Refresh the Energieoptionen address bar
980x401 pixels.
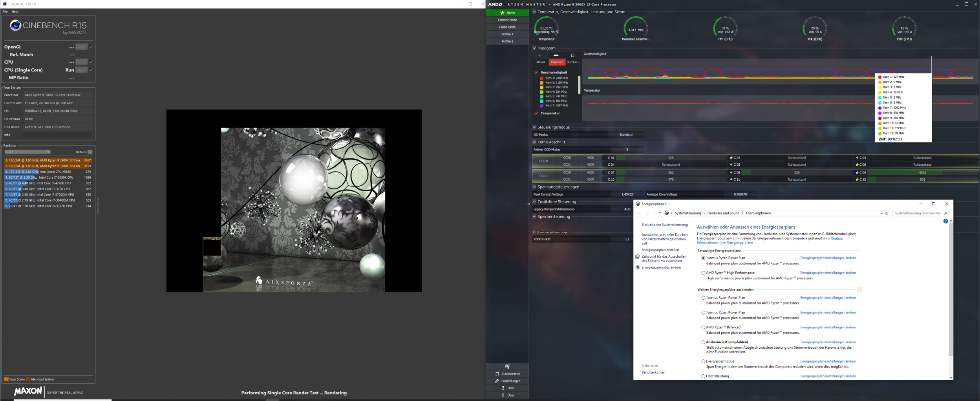887,213
